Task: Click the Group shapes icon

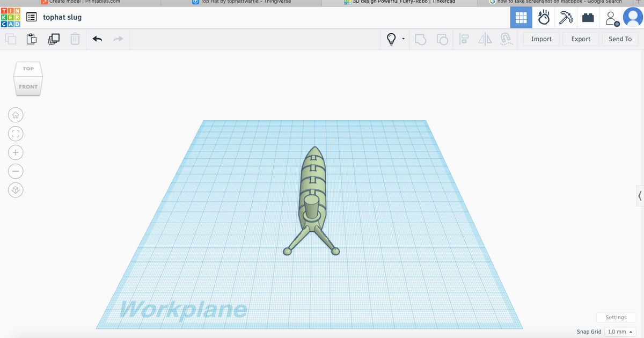Action: (421, 39)
